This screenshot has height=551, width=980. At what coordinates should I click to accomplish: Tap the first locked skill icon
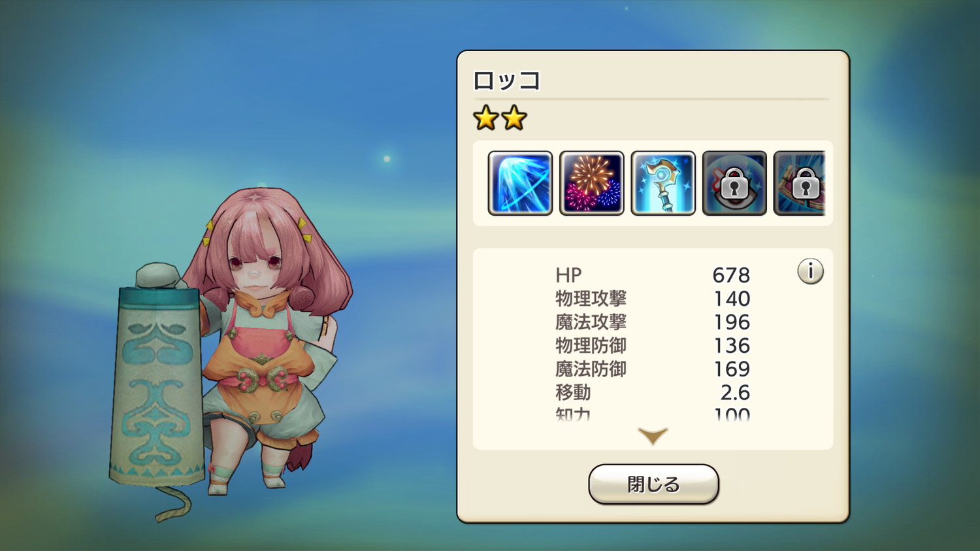coord(734,183)
